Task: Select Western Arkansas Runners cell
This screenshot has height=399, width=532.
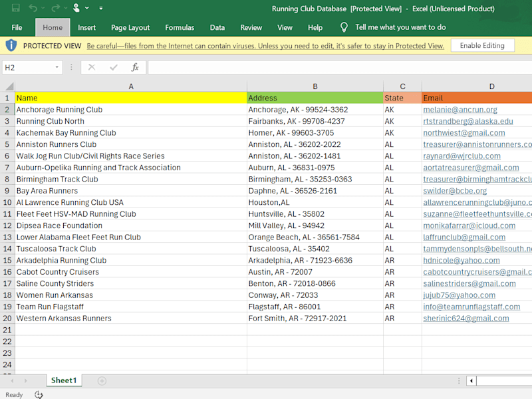Action: (x=131, y=319)
